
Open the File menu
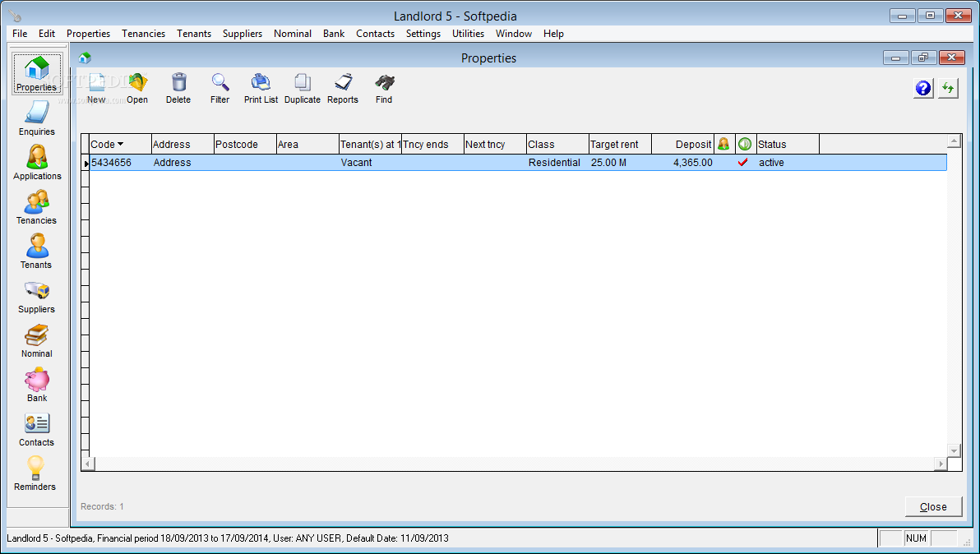click(x=20, y=34)
